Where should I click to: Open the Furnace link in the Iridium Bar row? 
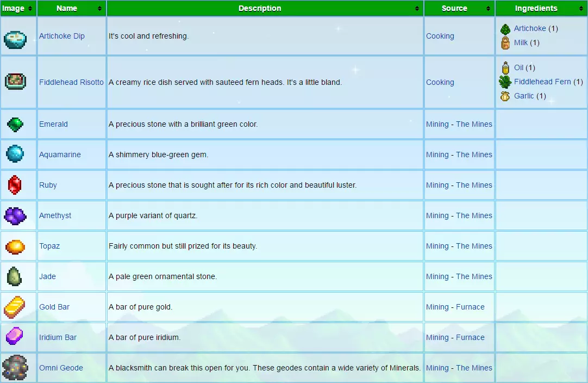click(x=470, y=337)
